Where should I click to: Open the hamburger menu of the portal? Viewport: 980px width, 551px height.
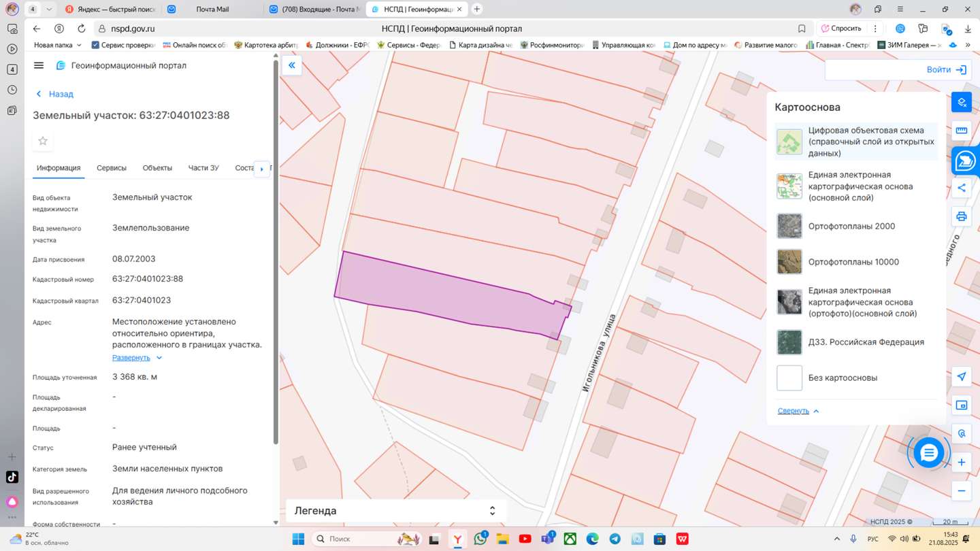(x=39, y=65)
